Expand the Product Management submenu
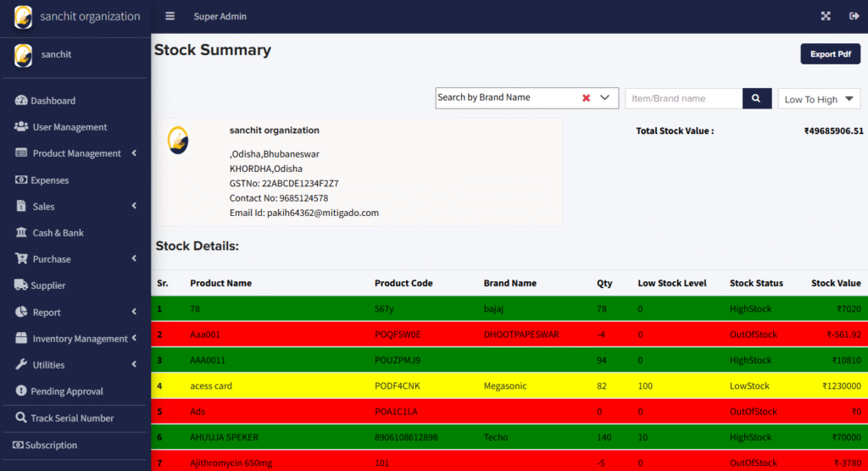 (134, 153)
